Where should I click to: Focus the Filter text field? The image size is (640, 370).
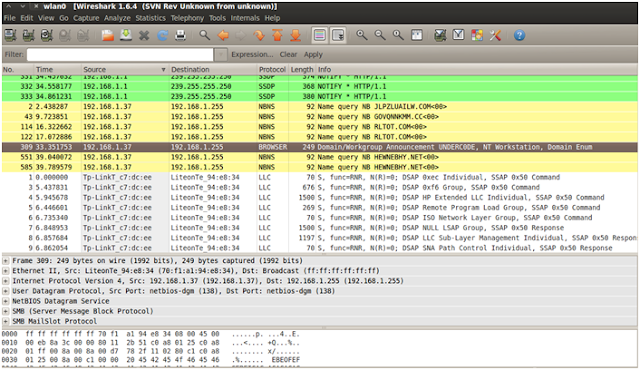click(120, 55)
